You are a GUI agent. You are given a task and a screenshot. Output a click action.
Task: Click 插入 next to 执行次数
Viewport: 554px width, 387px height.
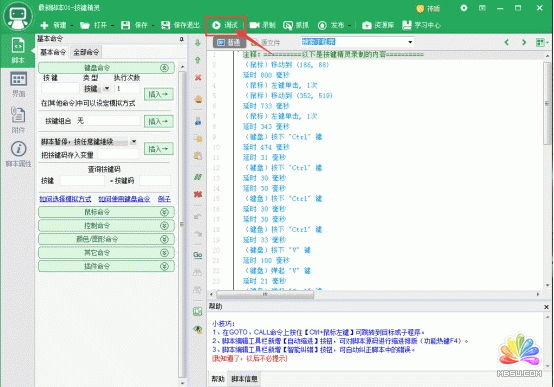click(159, 94)
